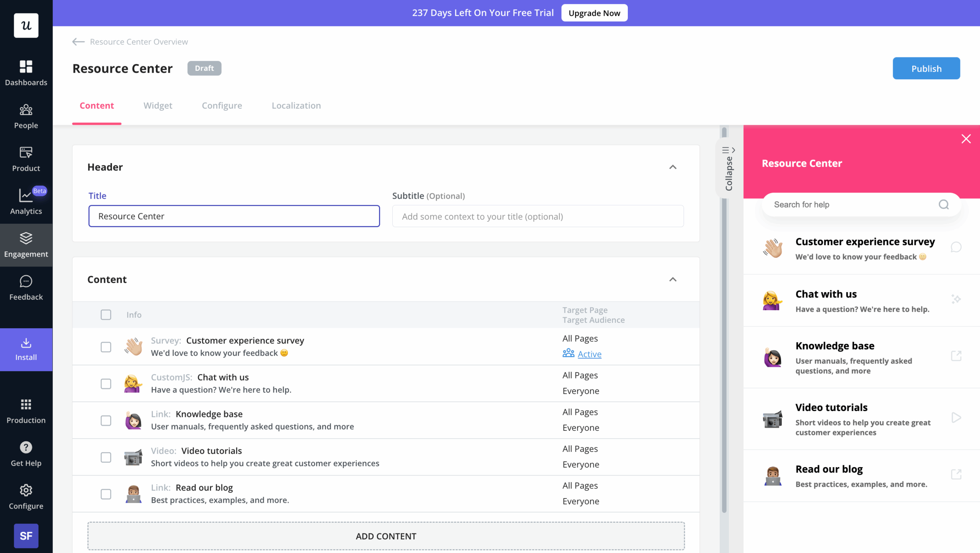Image resolution: width=980 pixels, height=553 pixels.
Task: Click the play icon next to Video tutorials
Action: tap(957, 417)
